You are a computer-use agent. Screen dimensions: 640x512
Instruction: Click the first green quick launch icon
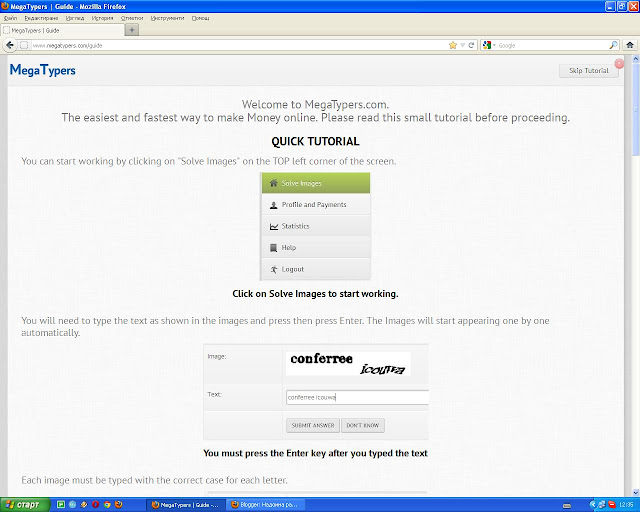click(61, 504)
